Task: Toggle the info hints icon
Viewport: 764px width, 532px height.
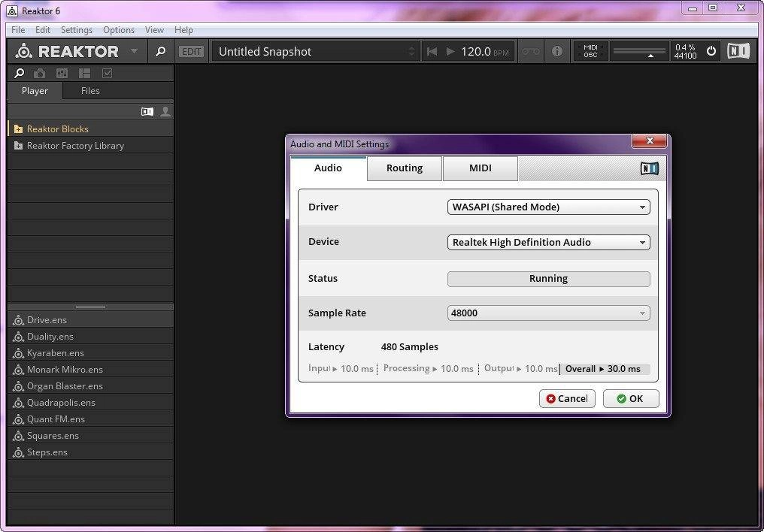Action: tap(557, 51)
